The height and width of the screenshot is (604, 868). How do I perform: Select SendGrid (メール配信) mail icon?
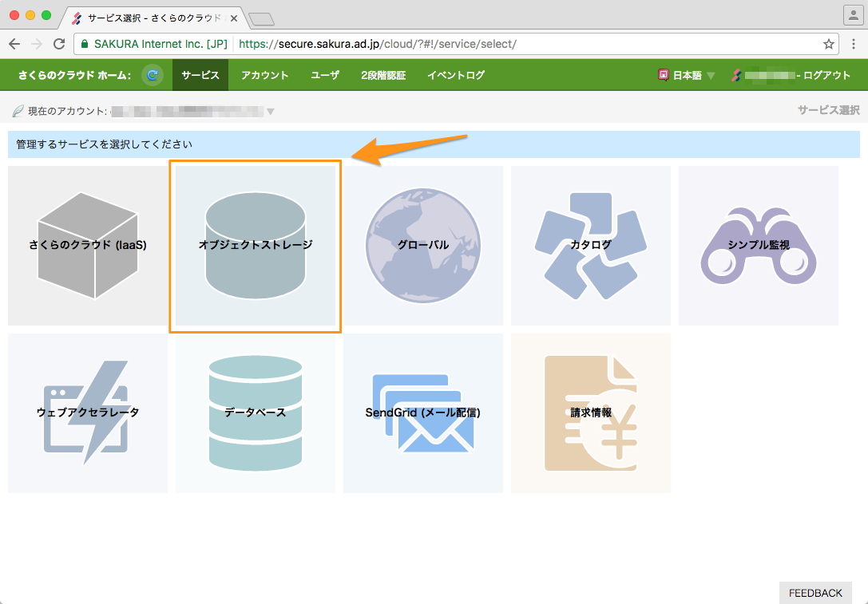coord(423,413)
